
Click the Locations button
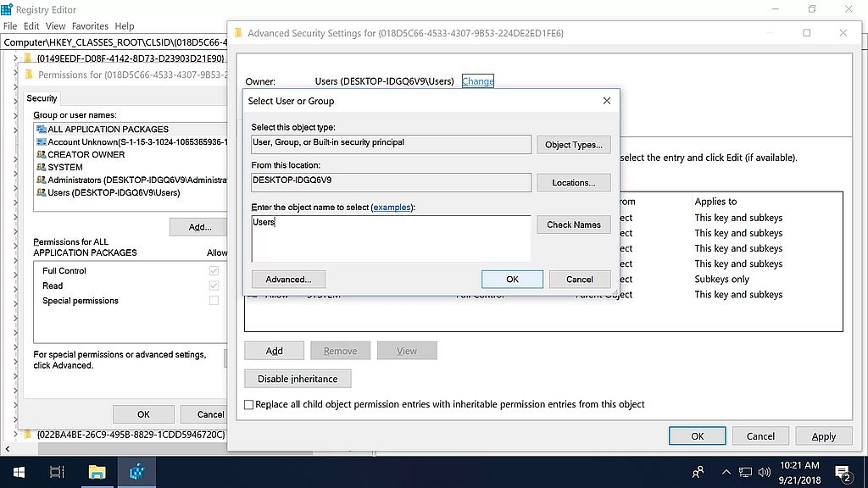point(574,183)
